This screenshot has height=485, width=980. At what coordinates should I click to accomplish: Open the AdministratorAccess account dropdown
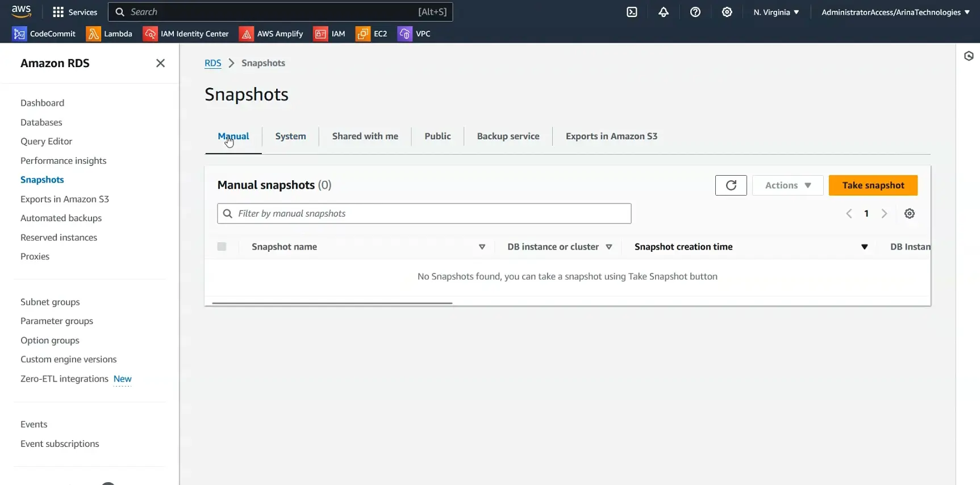tap(895, 12)
